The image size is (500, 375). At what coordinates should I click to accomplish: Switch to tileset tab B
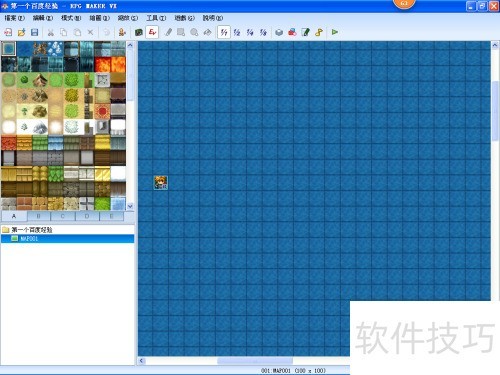38,216
